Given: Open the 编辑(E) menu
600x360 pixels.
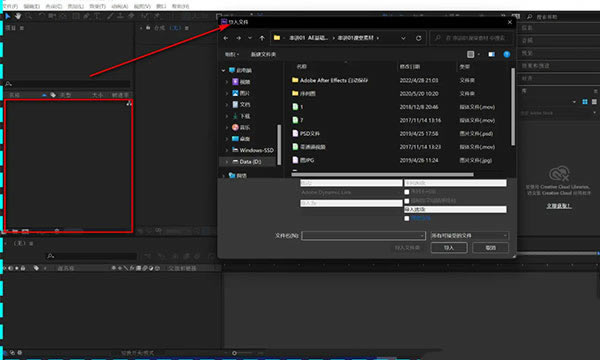Looking at the screenshot, I should (32, 7).
